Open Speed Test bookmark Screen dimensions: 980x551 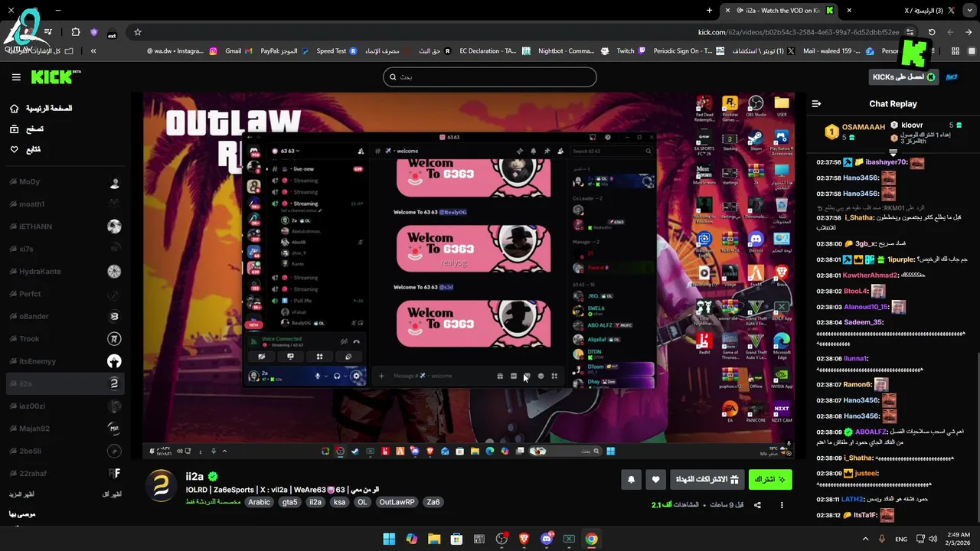point(337,51)
